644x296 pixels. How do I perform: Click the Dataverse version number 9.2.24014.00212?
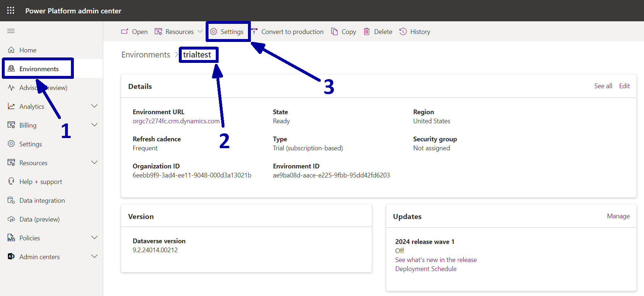click(x=155, y=250)
